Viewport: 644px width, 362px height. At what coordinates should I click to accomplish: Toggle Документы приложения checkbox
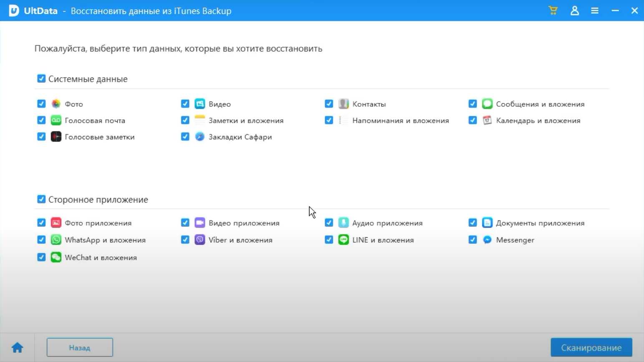[x=473, y=223]
